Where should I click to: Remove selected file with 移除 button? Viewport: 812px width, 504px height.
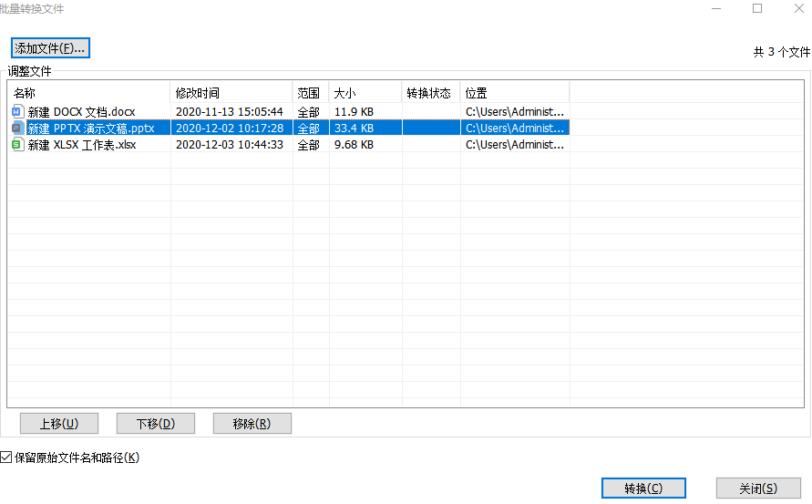click(252, 423)
